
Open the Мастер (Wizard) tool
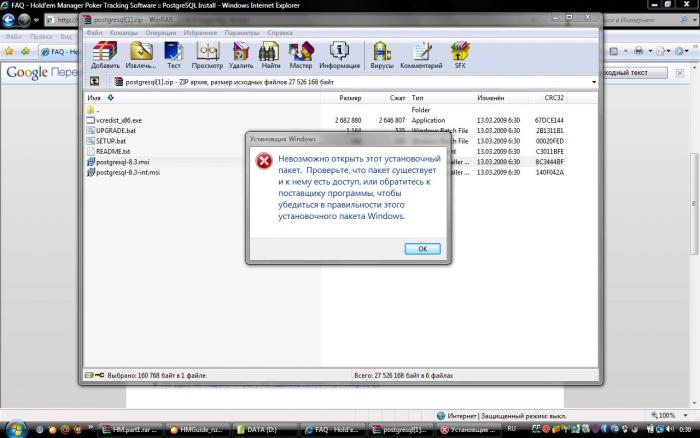(x=300, y=55)
